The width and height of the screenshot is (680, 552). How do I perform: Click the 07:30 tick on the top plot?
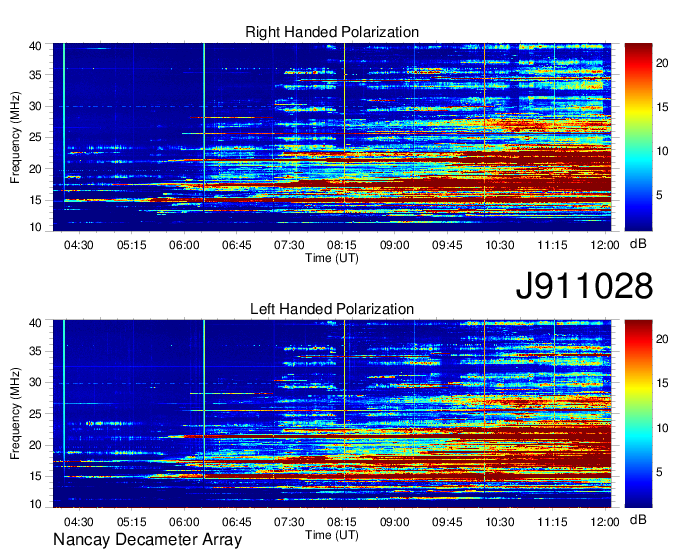(x=289, y=245)
